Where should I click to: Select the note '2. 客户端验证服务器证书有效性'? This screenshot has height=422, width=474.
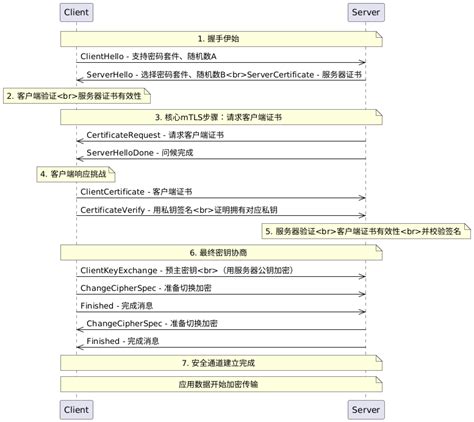click(77, 96)
